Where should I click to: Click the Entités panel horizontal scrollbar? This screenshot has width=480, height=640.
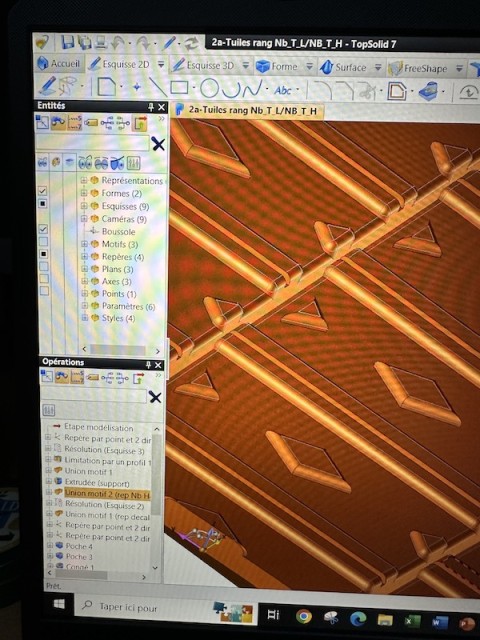coord(122,350)
